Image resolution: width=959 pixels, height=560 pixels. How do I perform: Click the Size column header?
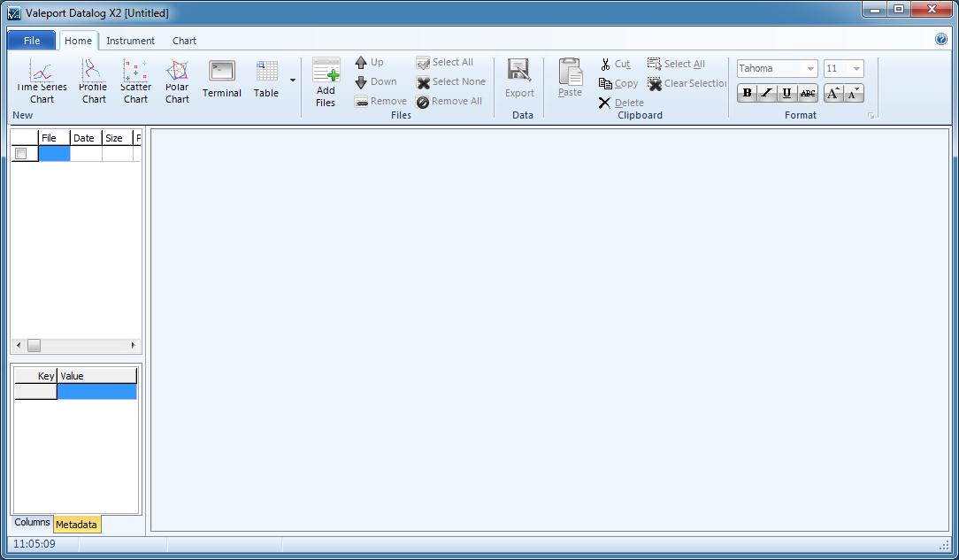118,138
